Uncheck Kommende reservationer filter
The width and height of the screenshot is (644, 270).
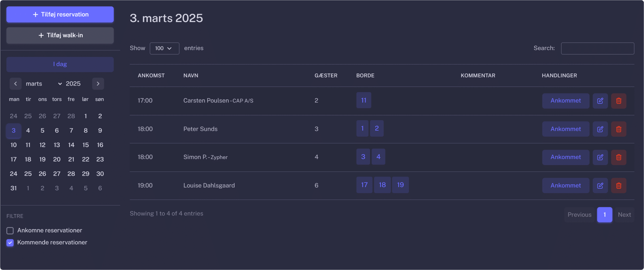10,243
